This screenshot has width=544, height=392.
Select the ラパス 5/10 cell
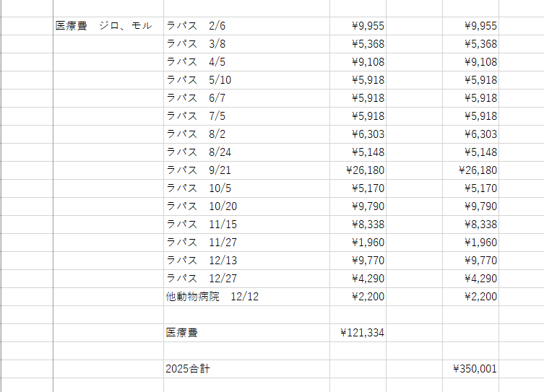point(246,80)
